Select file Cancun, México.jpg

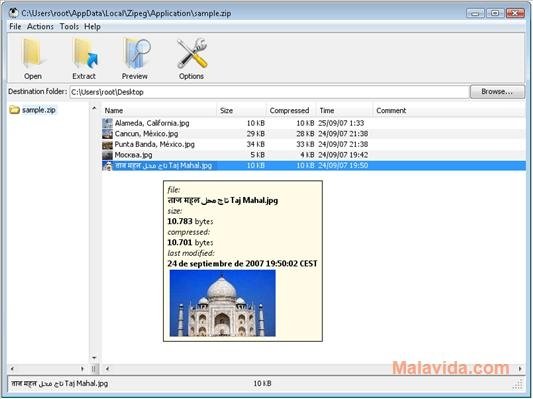tap(146, 134)
